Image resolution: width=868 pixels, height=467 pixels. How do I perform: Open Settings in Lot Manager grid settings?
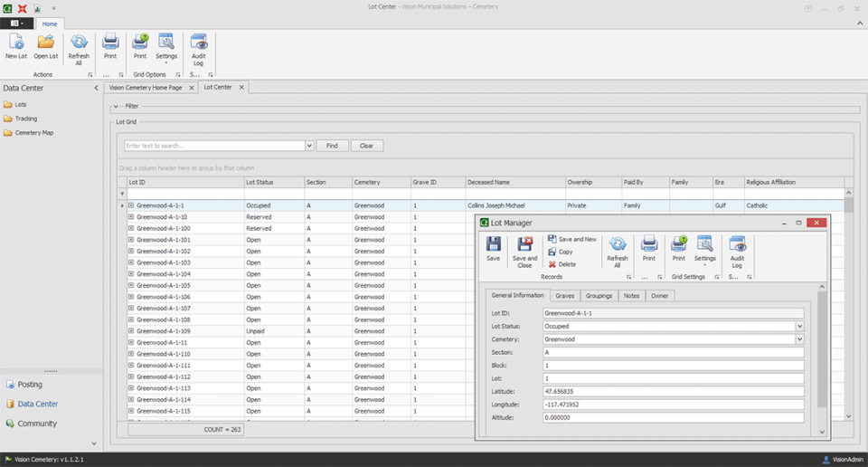coord(704,251)
